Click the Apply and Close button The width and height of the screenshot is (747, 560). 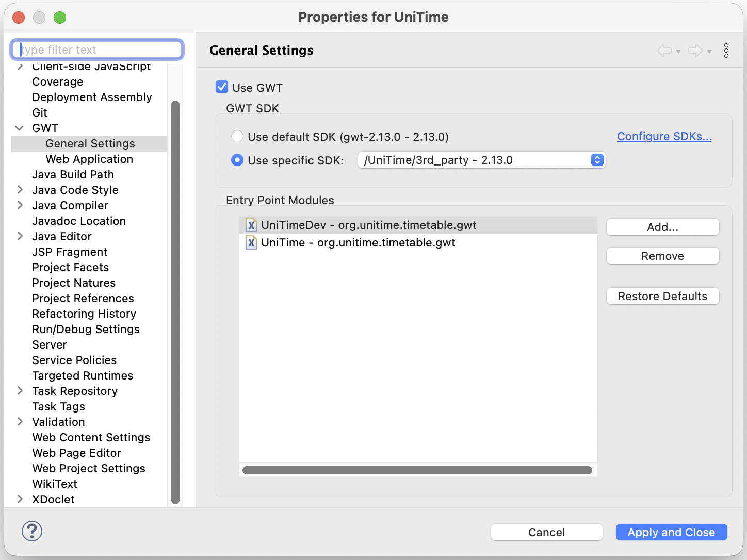[671, 532]
